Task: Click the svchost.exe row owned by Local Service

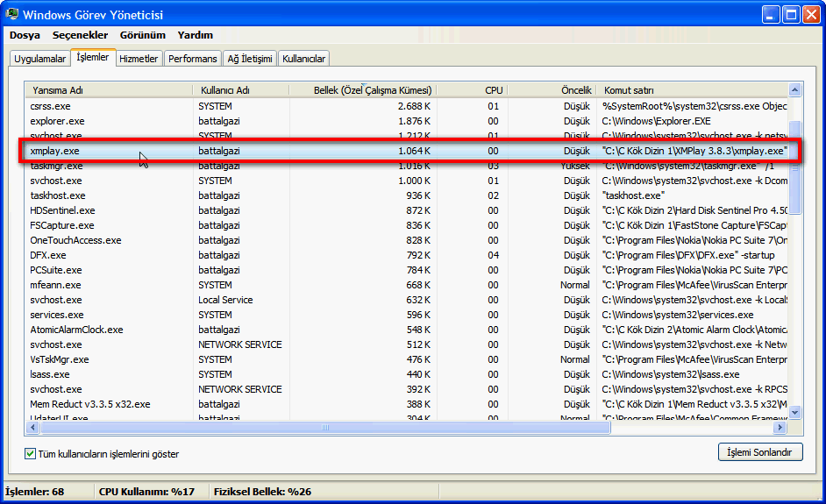Action: (x=407, y=300)
